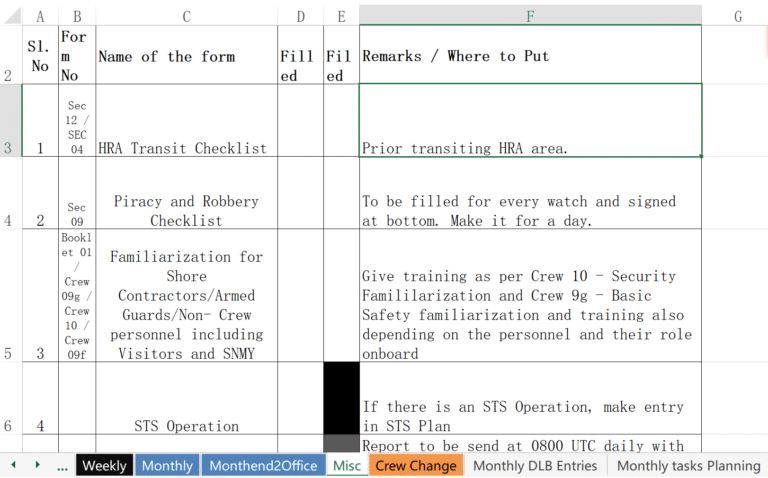Select the Monthend2Office sheet tab
This screenshot has width=768, height=478.
(x=264, y=466)
